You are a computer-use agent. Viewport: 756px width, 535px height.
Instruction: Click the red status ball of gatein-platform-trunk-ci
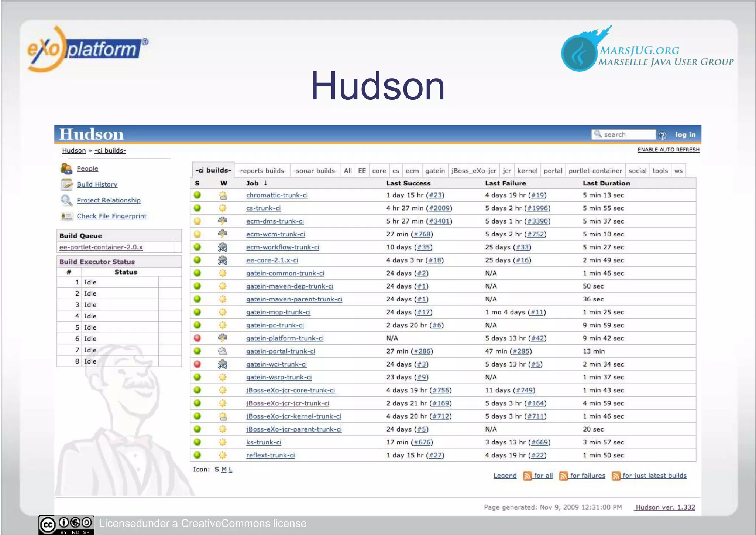point(197,338)
